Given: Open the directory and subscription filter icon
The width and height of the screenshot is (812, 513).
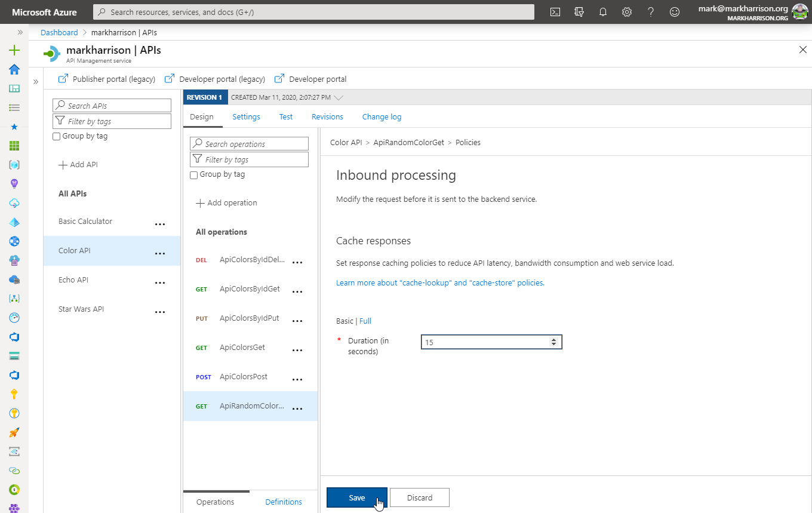Looking at the screenshot, I should point(579,12).
